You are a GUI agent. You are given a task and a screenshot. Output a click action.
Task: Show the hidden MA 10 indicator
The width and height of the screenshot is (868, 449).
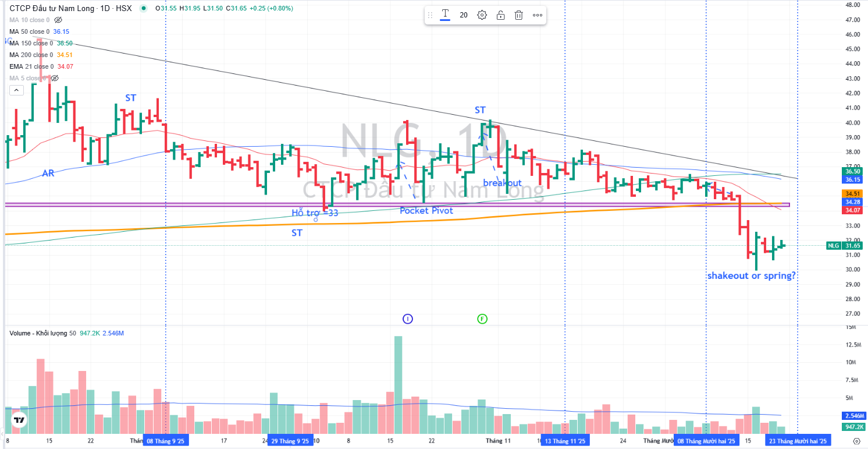pos(58,20)
